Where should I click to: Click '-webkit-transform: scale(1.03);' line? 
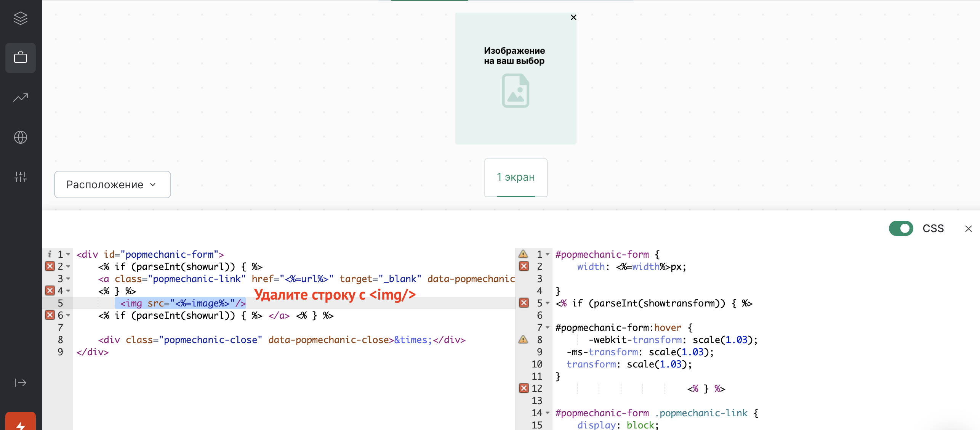[x=673, y=340]
